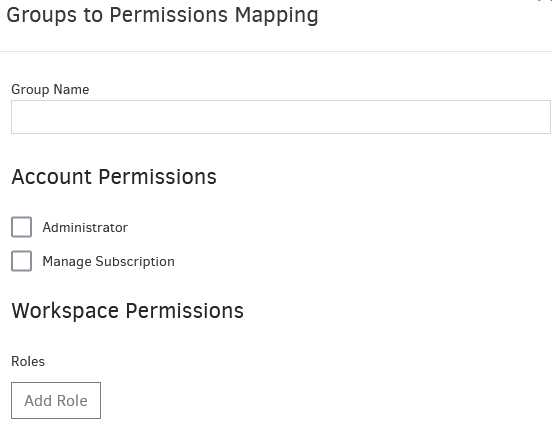Click the word Mapping in the dialog title
Viewport: 552px width, 432px height.
tap(276, 16)
